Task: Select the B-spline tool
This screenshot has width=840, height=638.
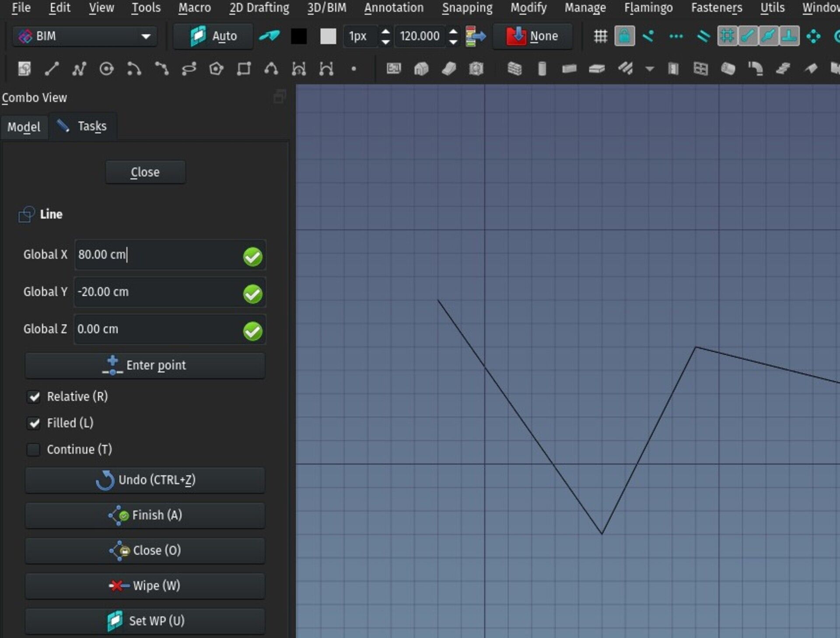Action: (x=271, y=69)
